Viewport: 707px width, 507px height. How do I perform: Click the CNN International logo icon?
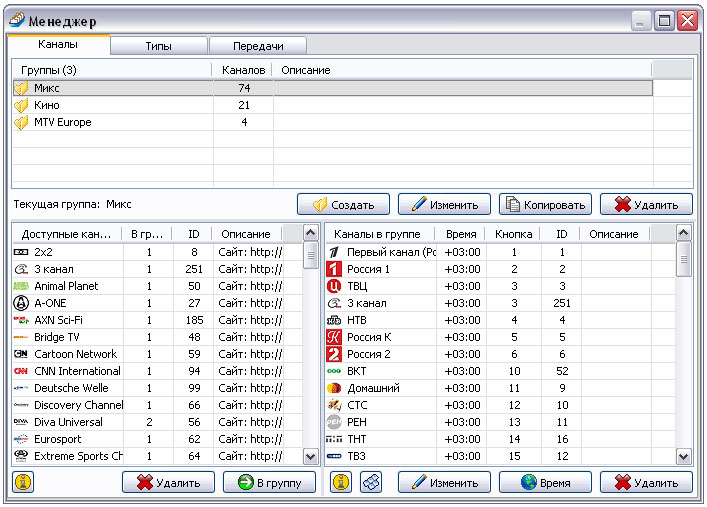pos(21,371)
